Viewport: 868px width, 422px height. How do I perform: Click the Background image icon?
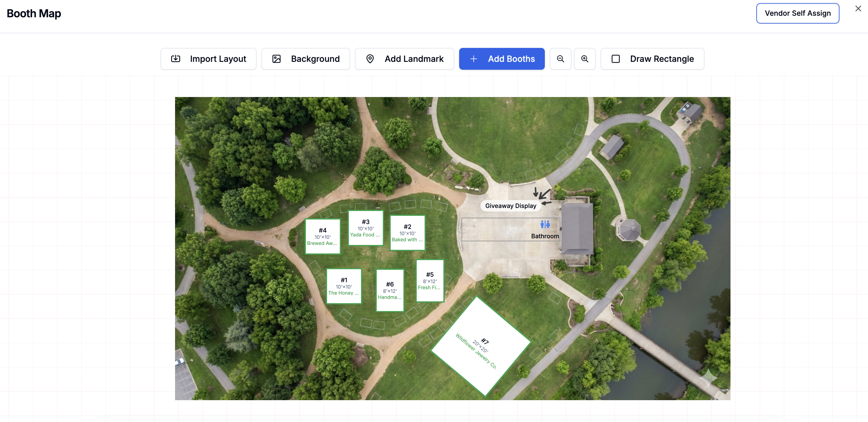point(277,59)
